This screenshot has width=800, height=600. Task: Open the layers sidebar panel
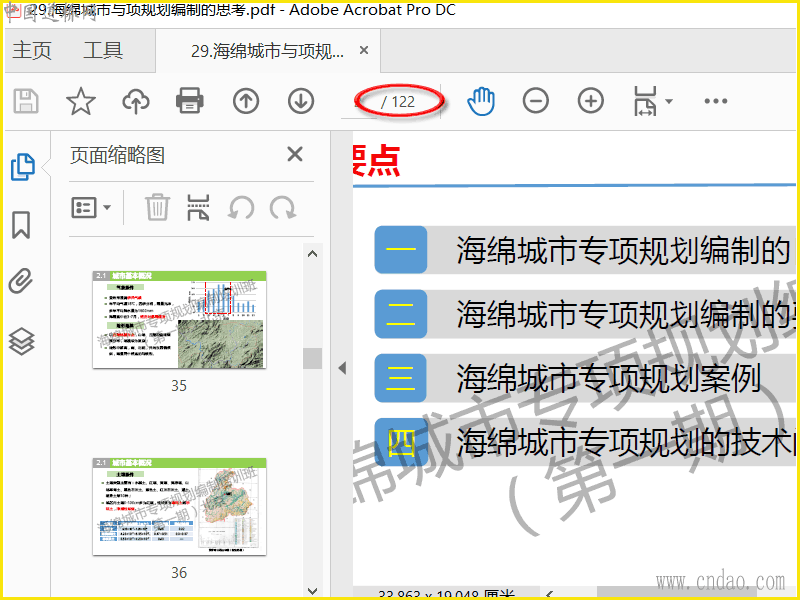pos(22,341)
